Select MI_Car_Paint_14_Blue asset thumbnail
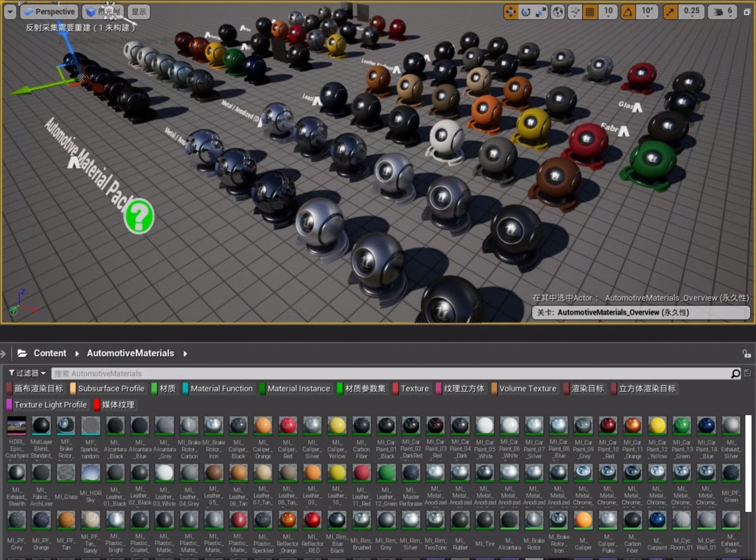756x560 pixels. coord(706,426)
